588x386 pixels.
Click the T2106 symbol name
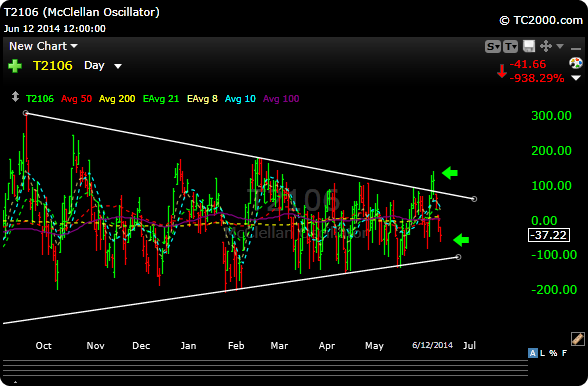point(52,66)
